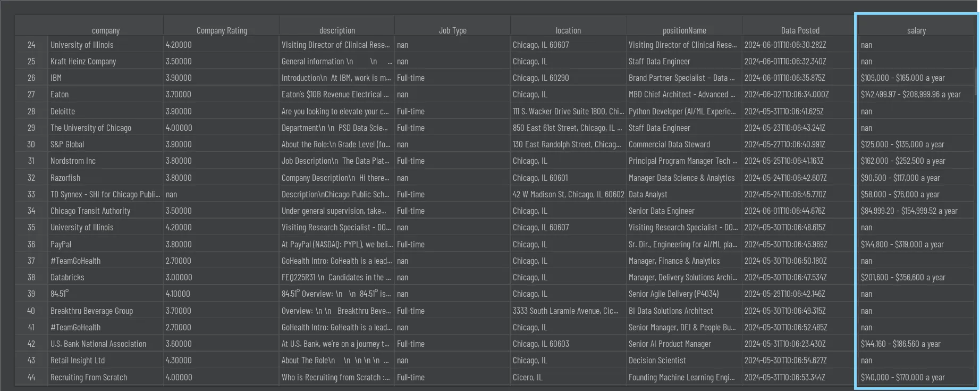Click the 4.10000 rating cell
The image size is (980, 391).
click(221, 294)
